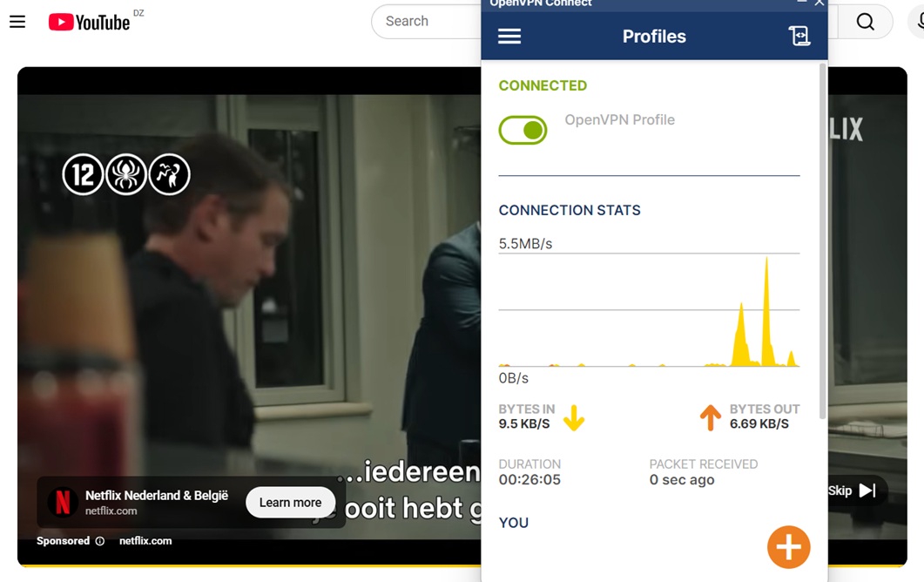
Task: Open the YouTube guide menu icon
Action: [17, 22]
